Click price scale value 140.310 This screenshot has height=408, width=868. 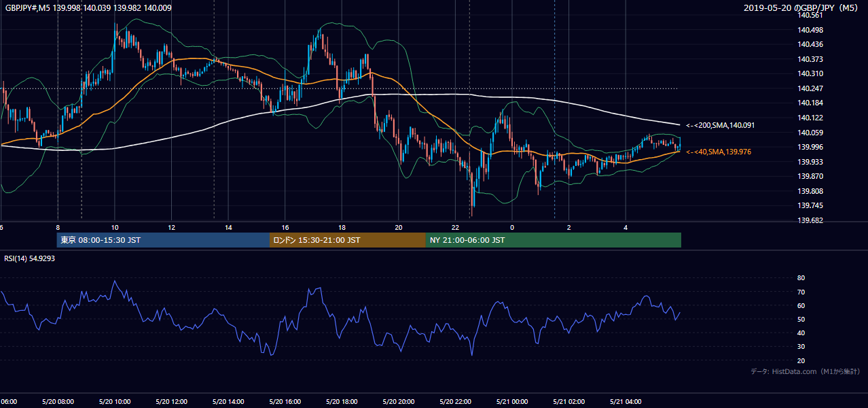(x=812, y=73)
